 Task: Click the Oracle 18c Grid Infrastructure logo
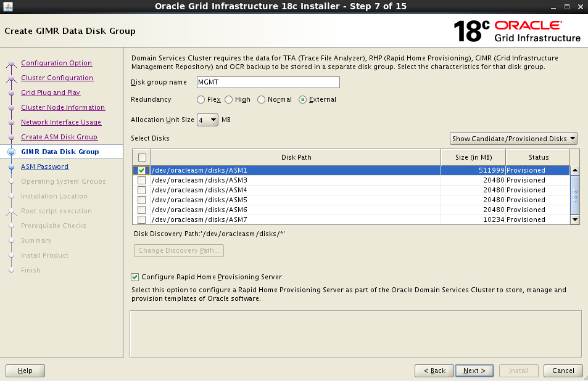517,31
